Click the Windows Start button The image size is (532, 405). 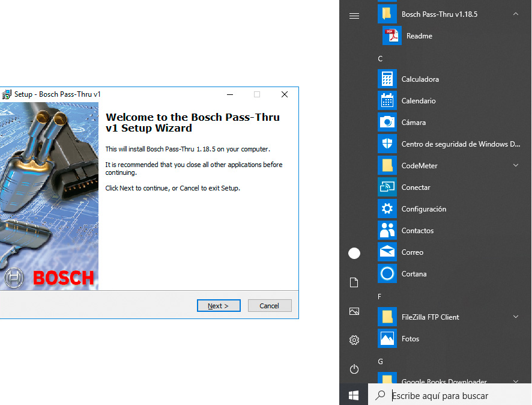354,395
